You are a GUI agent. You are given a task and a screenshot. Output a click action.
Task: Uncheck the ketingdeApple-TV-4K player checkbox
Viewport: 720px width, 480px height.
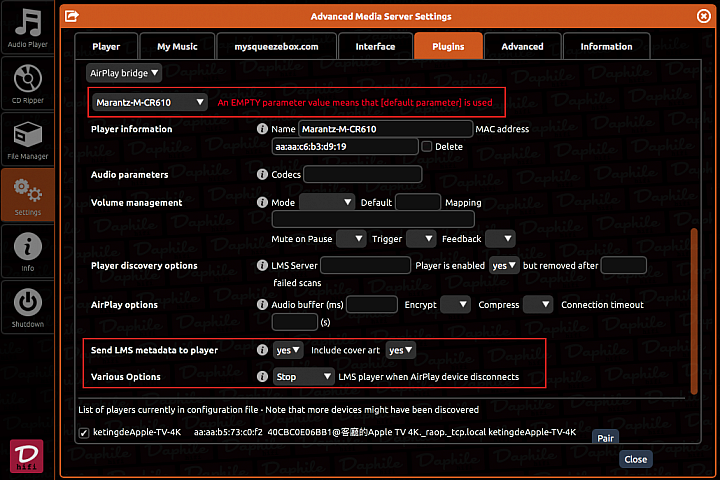click(x=84, y=433)
